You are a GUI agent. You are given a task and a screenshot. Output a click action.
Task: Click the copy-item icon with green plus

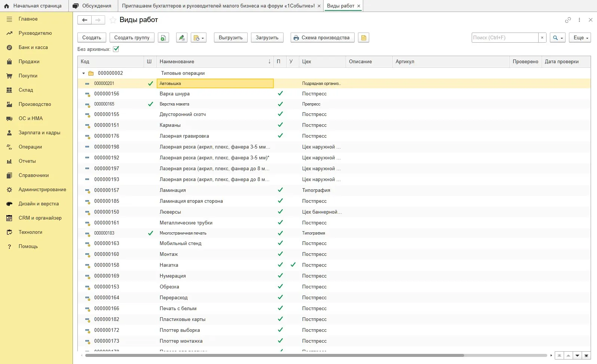[x=163, y=38]
